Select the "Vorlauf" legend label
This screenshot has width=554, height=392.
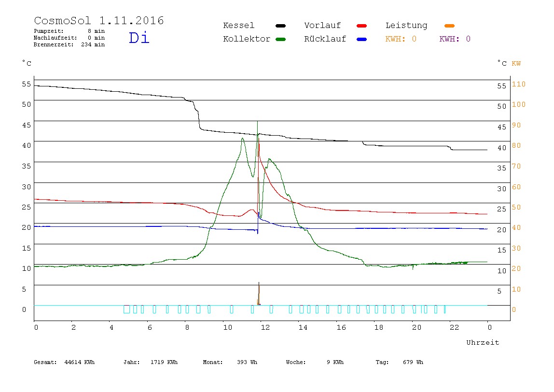(x=322, y=26)
